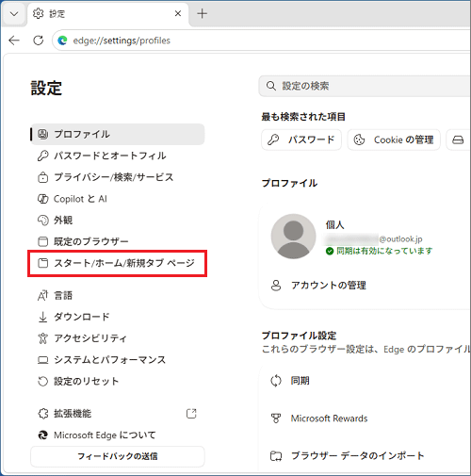Open パスワードとオートフィル settings
The height and width of the screenshot is (476, 471).
pos(118,156)
